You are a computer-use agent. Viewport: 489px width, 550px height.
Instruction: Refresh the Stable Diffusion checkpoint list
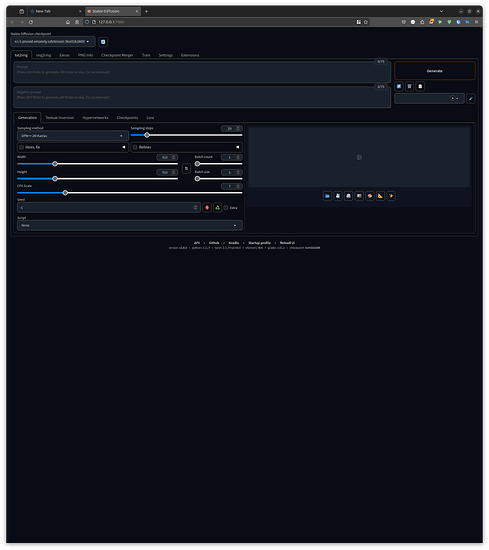[x=103, y=42]
